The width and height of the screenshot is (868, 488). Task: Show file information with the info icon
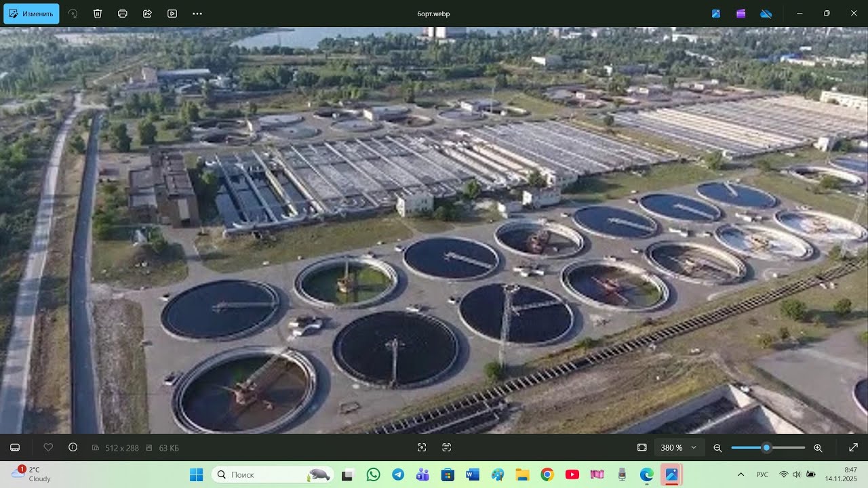(x=73, y=447)
